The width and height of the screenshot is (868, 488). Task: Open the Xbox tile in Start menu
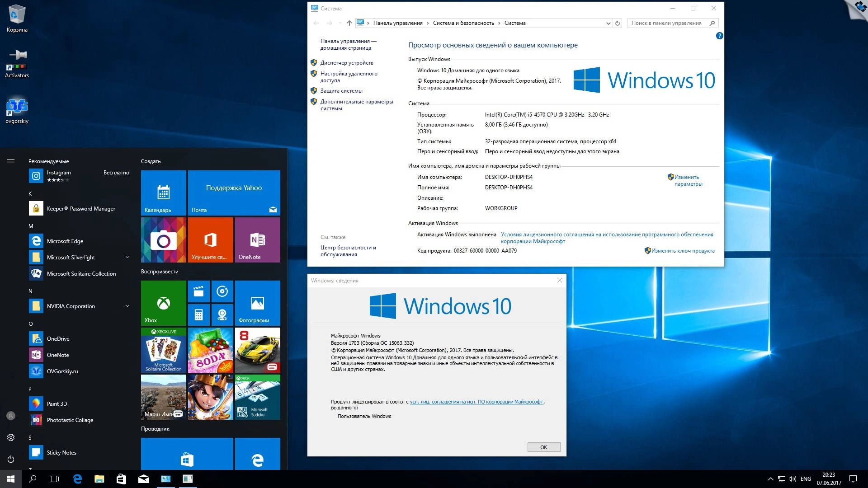click(163, 303)
